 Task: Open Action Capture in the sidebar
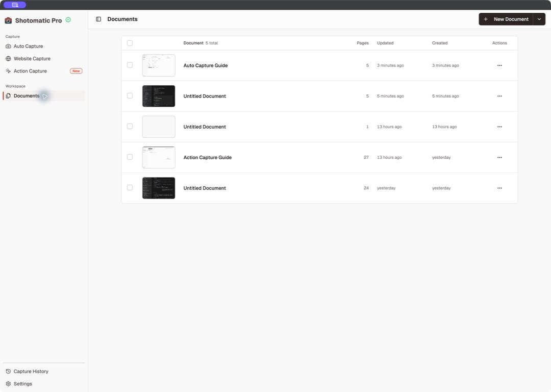(43, 70)
